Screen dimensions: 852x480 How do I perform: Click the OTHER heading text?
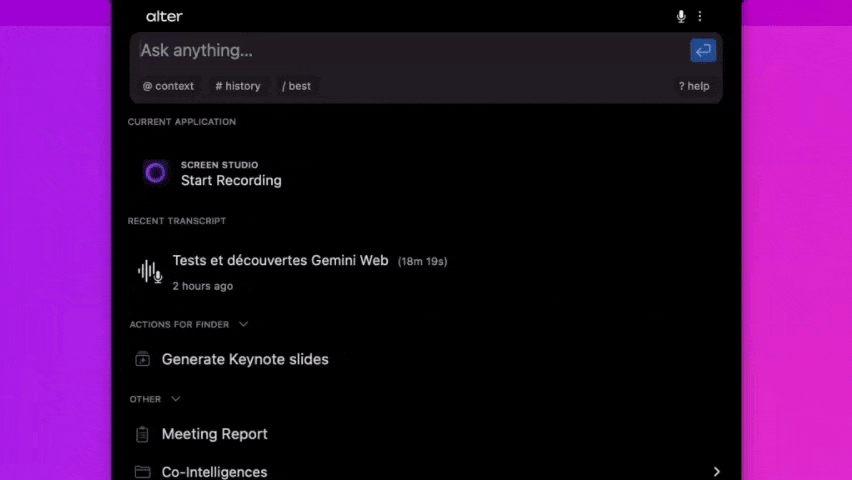click(x=145, y=399)
